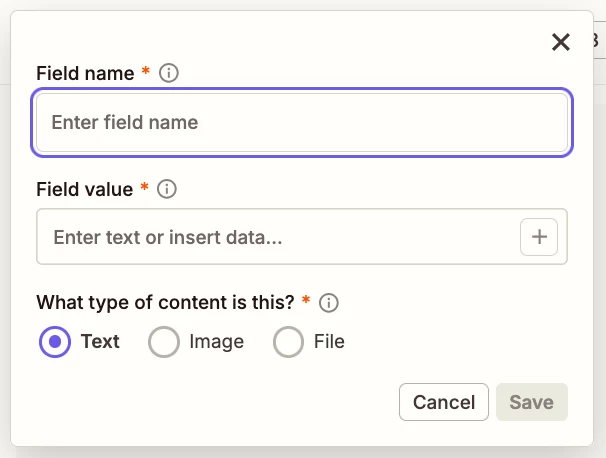Click the plus icon to insert data
The width and height of the screenshot is (606, 458).
(x=539, y=237)
